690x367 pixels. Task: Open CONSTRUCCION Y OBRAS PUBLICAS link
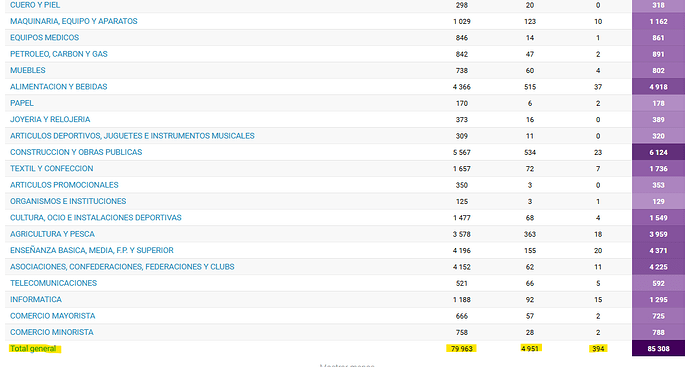76,152
